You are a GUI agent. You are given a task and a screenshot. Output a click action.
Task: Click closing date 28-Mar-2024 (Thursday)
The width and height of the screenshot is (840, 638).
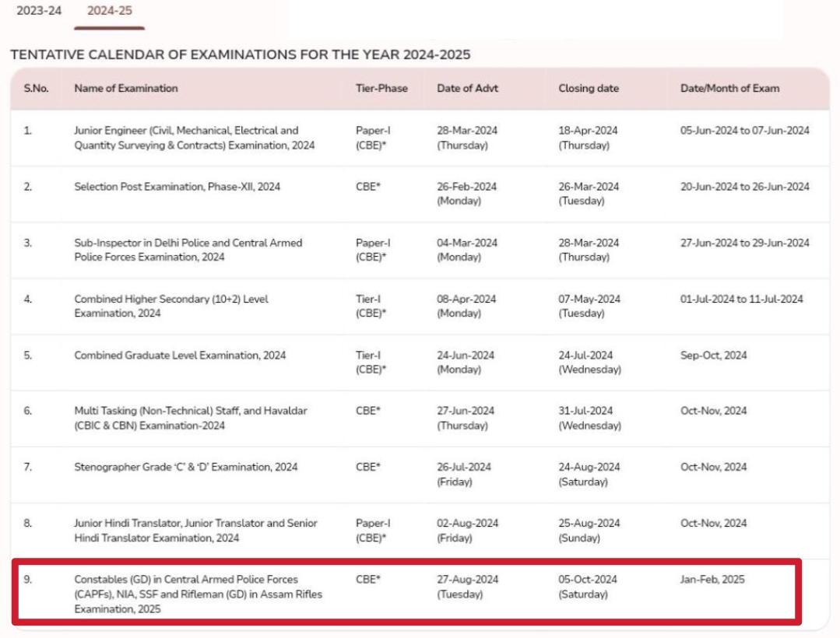point(589,250)
